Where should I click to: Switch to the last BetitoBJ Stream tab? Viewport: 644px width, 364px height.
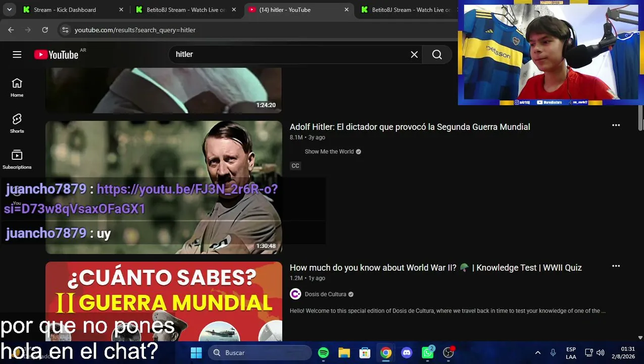(407, 10)
